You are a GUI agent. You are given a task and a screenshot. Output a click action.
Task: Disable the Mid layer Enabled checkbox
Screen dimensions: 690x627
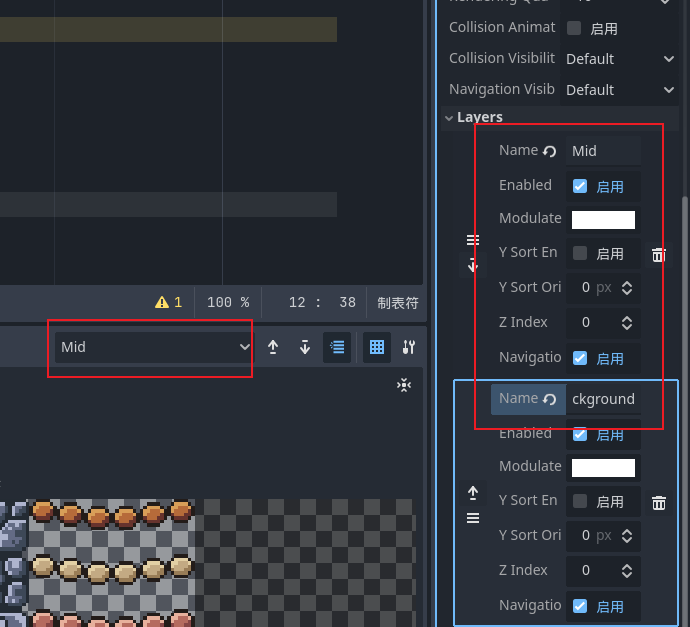[580, 186]
